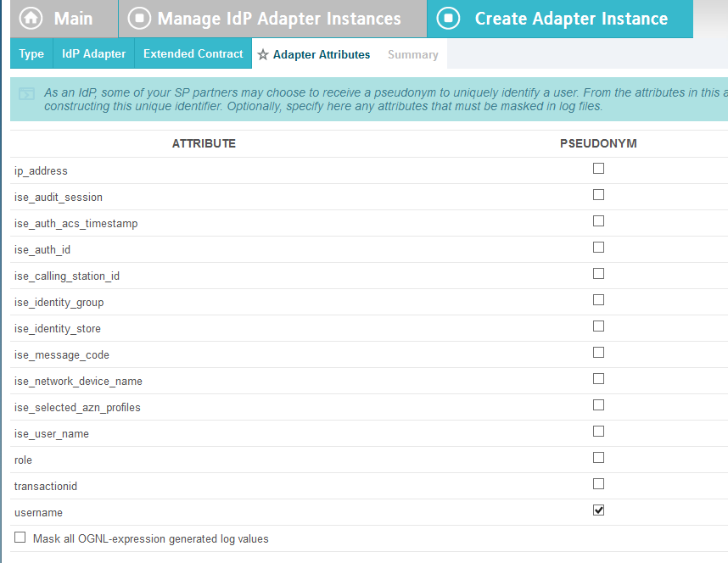Viewport: 728px width, 563px height.
Task: Enable pseudonym for ip_address
Action: (x=598, y=169)
